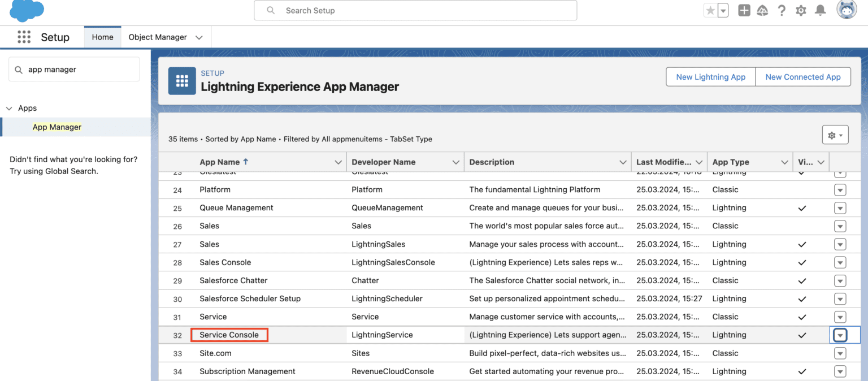The height and width of the screenshot is (381, 868).
Task: Open Global Actions with the plus icon
Action: pyautogui.click(x=744, y=10)
